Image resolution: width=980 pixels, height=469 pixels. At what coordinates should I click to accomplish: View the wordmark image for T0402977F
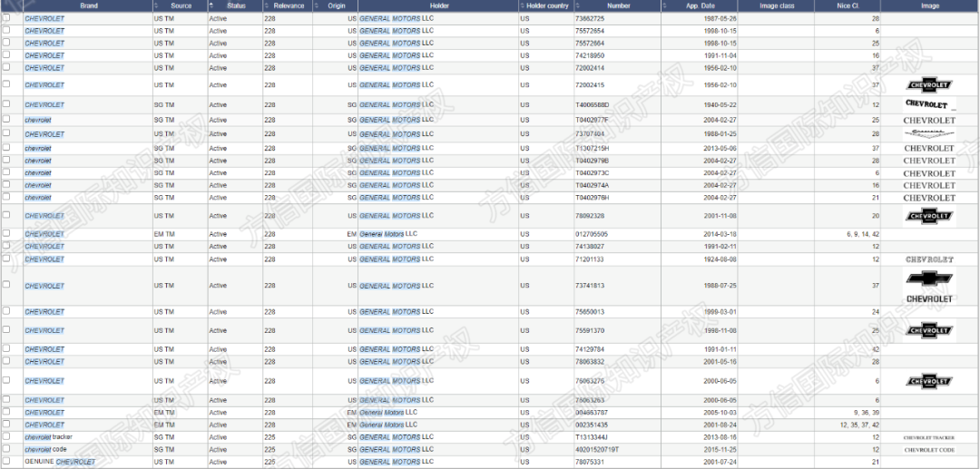[x=929, y=120]
